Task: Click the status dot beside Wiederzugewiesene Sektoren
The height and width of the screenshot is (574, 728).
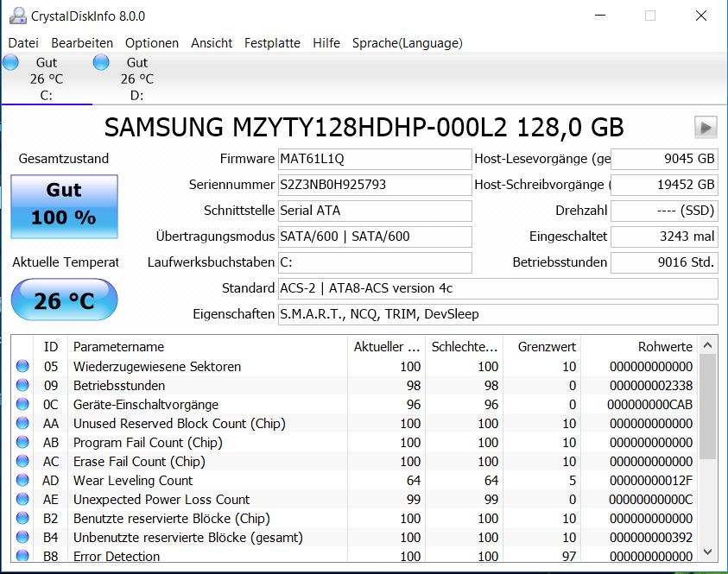Action: coord(22,365)
